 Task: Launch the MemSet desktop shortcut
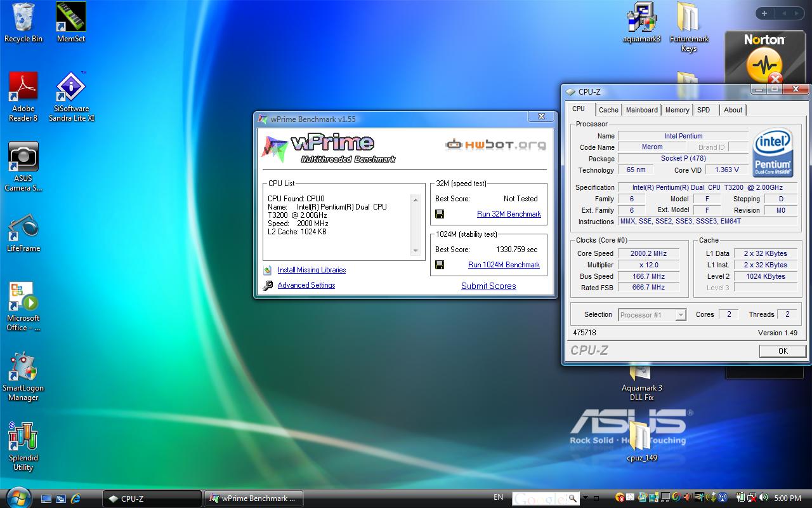70,23
